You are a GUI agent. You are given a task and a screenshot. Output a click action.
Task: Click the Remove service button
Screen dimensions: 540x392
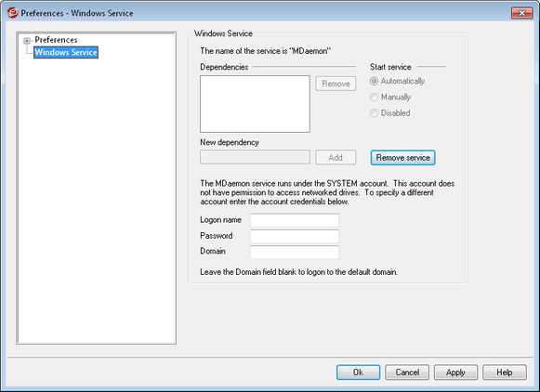(x=403, y=158)
